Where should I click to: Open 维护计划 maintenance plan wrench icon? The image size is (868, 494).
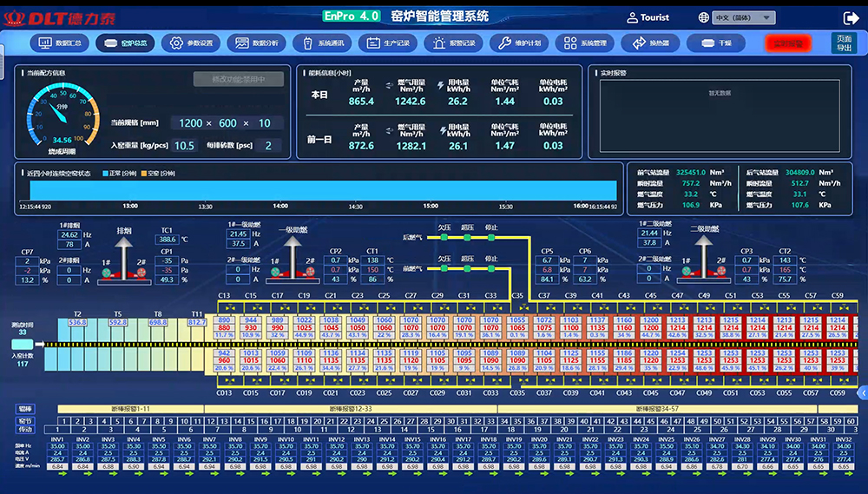pyautogui.click(x=504, y=43)
